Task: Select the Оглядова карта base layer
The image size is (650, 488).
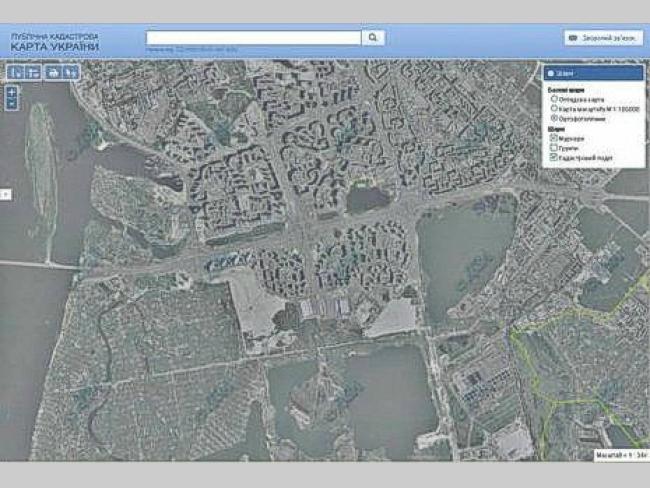Action: [555, 99]
